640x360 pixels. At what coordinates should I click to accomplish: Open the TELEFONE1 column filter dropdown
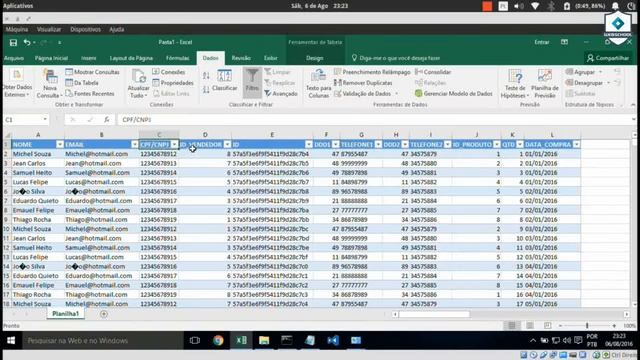click(378, 144)
